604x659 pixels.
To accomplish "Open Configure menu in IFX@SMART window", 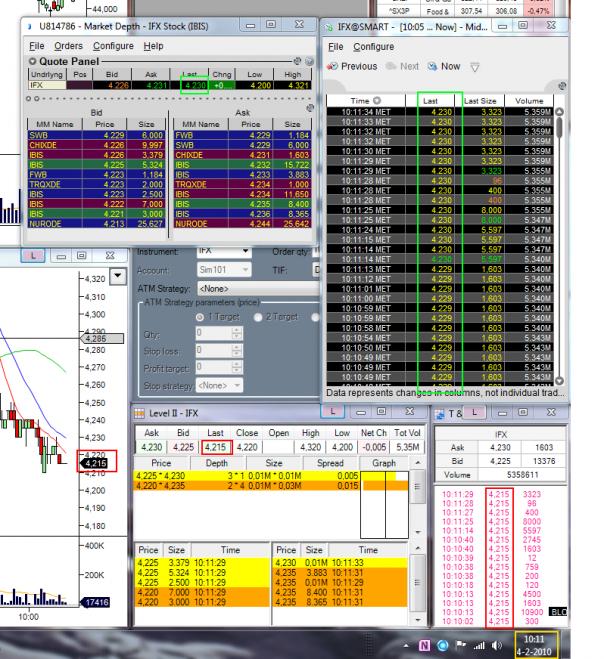I will click(373, 47).
